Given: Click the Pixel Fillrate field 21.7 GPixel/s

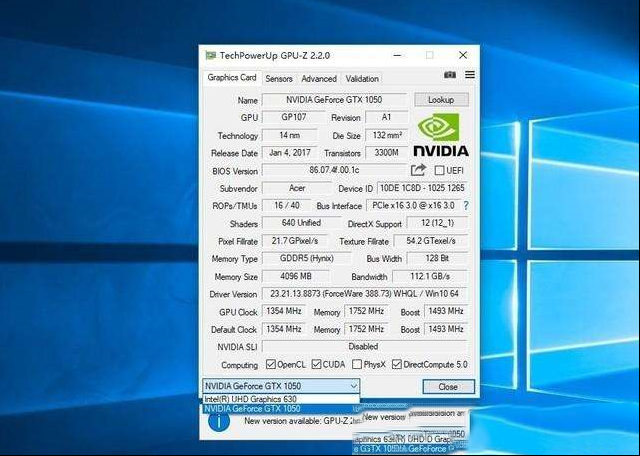Looking at the screenshot, I should click(x=295, y=241).
